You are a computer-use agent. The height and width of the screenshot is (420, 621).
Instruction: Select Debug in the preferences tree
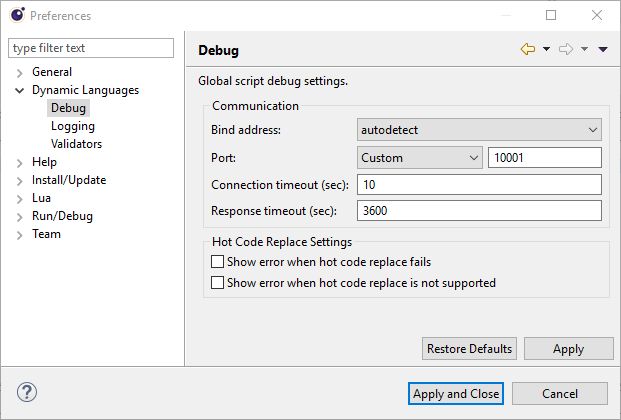69,108
